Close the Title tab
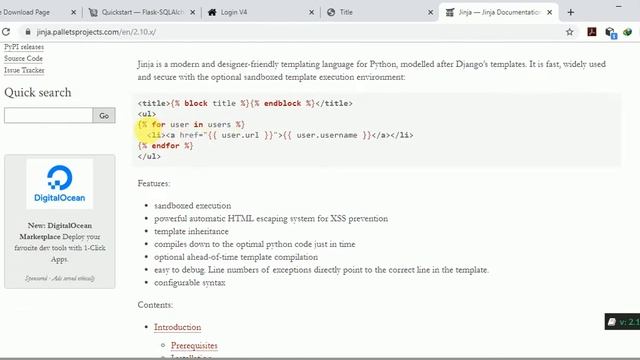 pyautogui.click(x=430, y=12)
